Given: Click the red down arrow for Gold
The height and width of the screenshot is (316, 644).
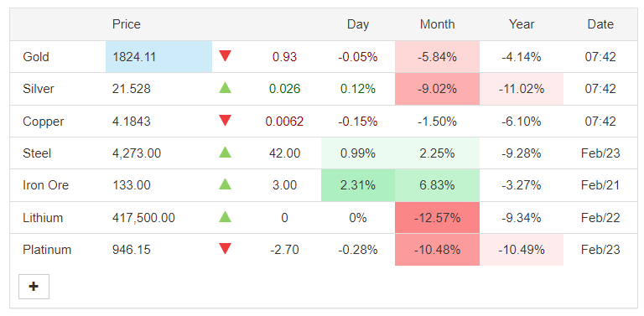Looking at the screenshot, I should [x=225, y=56].
